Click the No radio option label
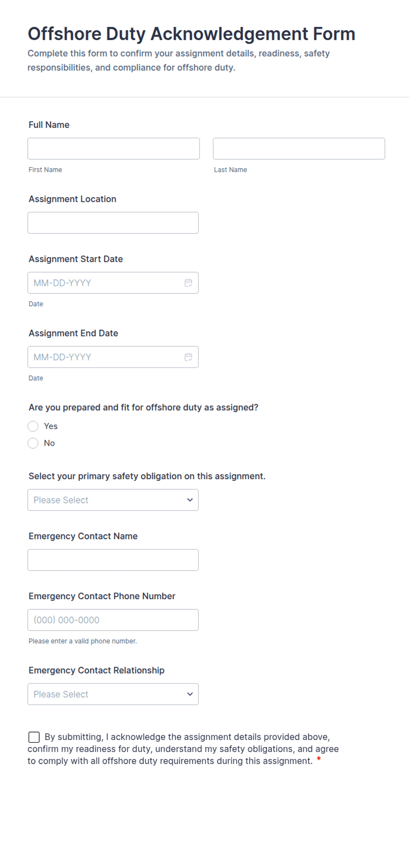The width and height of the screenshot is (409, 868). (x=49, y=443)
